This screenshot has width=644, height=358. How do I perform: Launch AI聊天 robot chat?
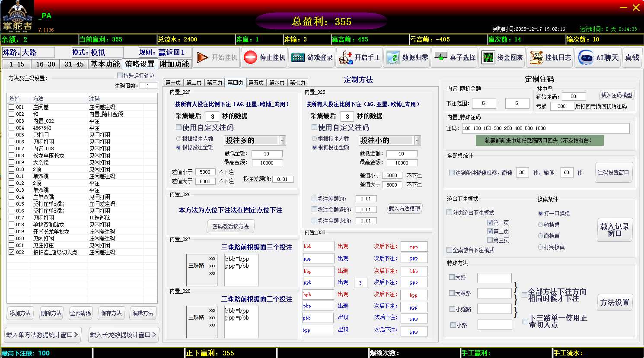[586, 57]
